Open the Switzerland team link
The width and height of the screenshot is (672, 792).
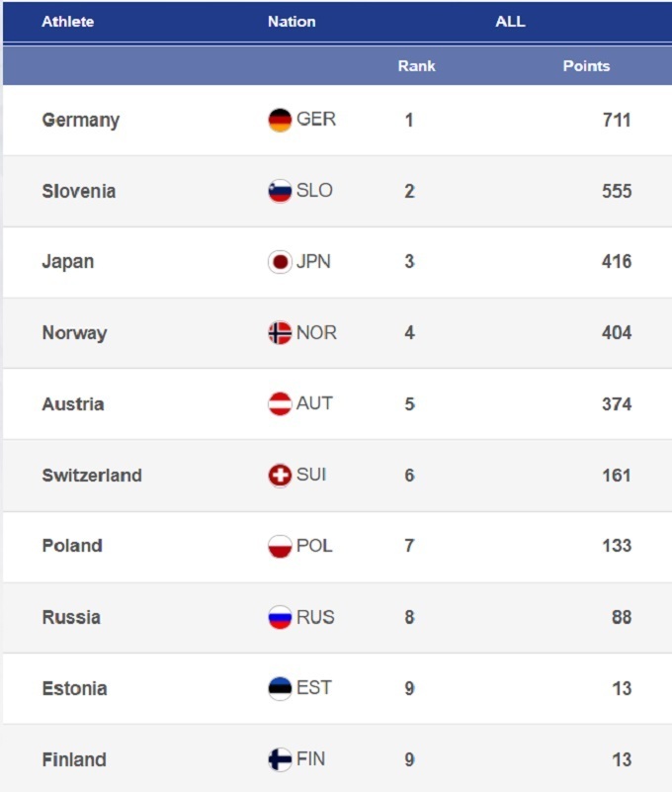click(x=91, y=476)
